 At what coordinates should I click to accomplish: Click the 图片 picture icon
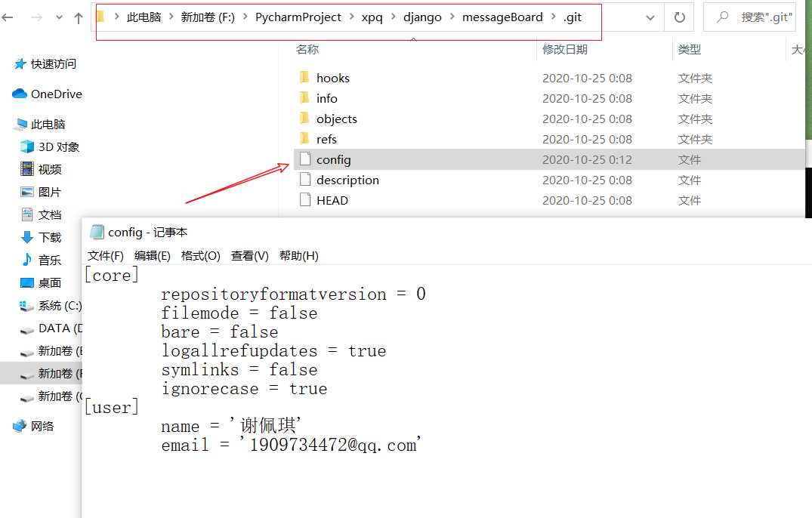[27, 192]
